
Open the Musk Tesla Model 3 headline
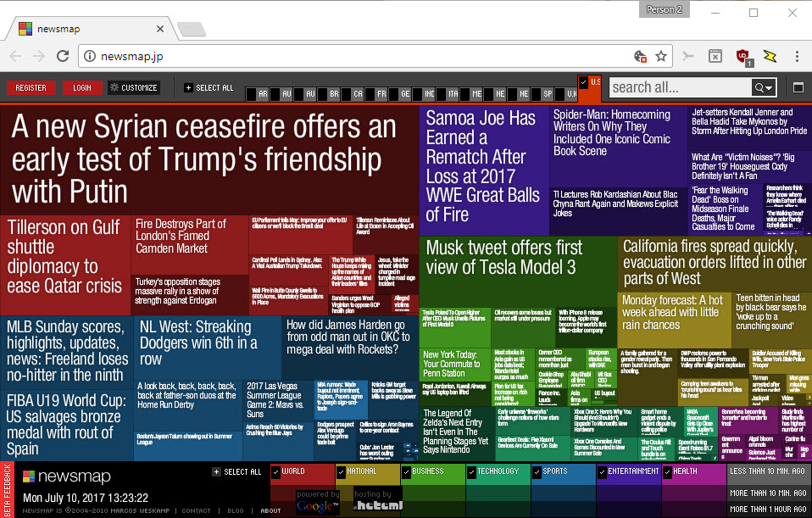(x=518, y=272)
